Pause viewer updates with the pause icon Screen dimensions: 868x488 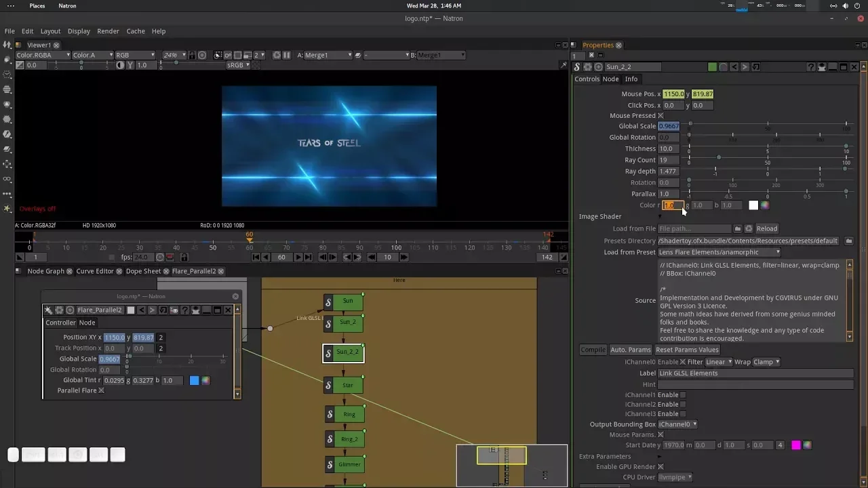click(x=286, y=55)
